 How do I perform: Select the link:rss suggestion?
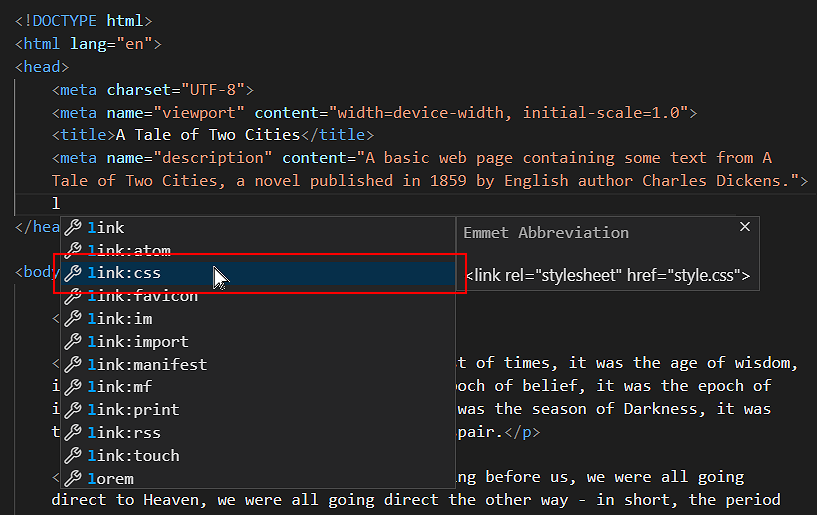(x=124, y=433)
